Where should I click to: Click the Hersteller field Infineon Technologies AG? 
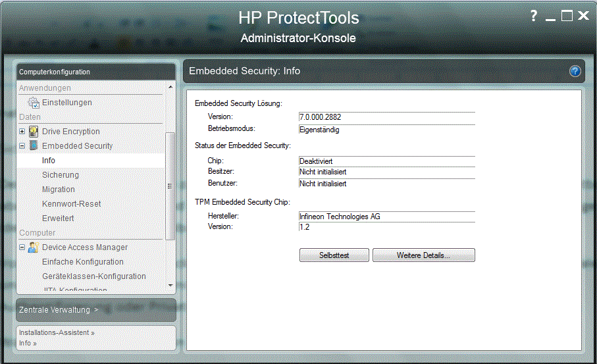(387, 217)
